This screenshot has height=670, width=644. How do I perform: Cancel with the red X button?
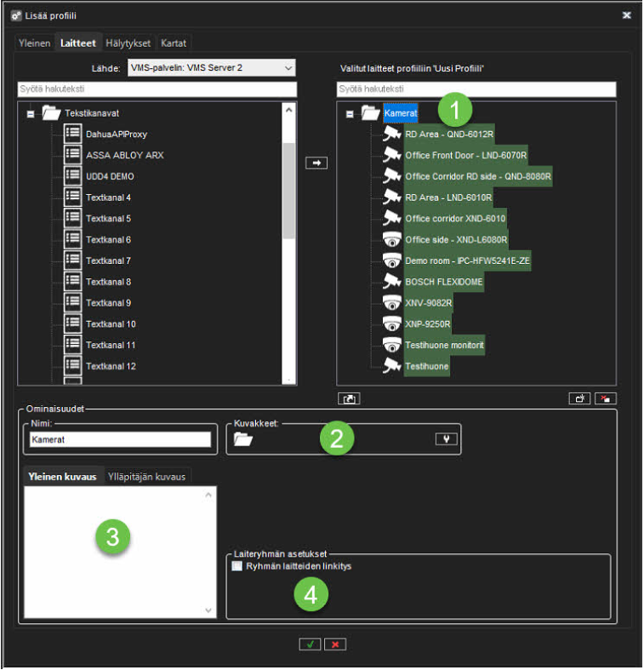tap(335, 644)
